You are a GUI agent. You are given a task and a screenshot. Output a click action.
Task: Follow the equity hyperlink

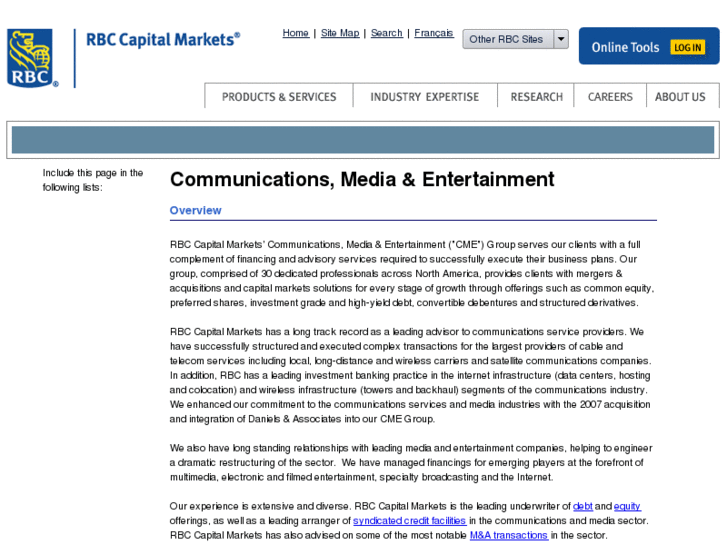pos(627,506)
